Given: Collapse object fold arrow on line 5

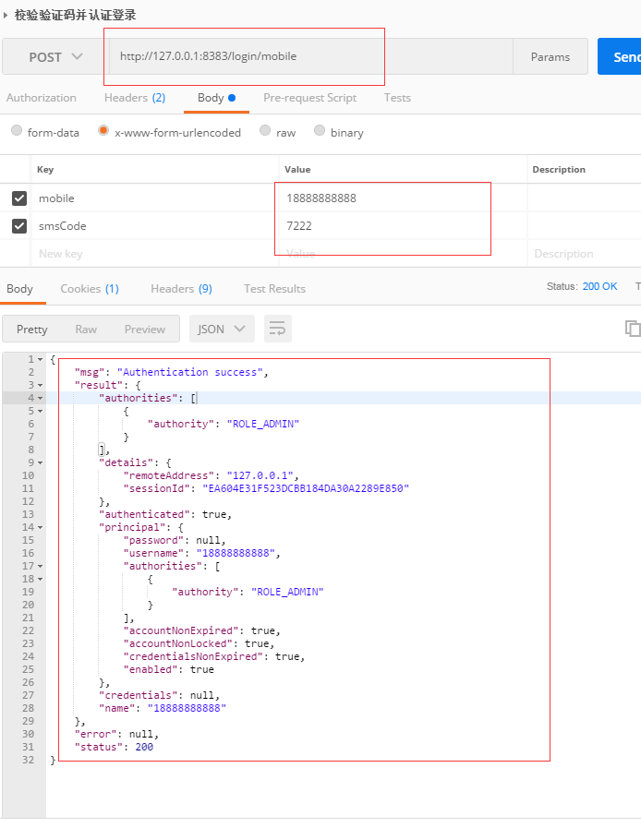Looking at the screenshot, I should pos(41,411).
